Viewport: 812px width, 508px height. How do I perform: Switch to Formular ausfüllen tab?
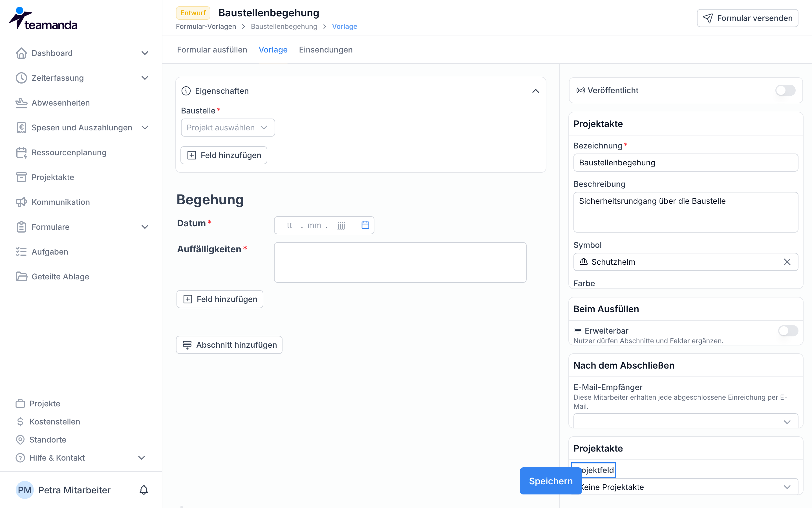[212, 50]
